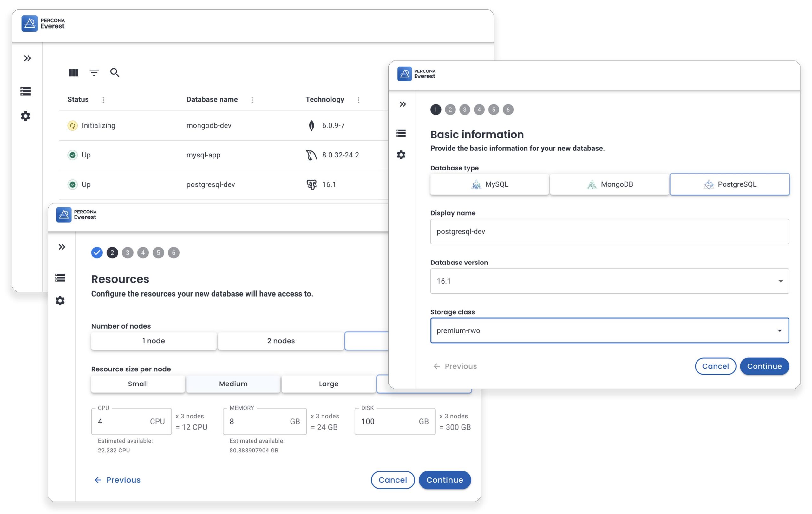Go to step 3 in Resources wizard
812x514 pixels.
[x=128, y=253]
